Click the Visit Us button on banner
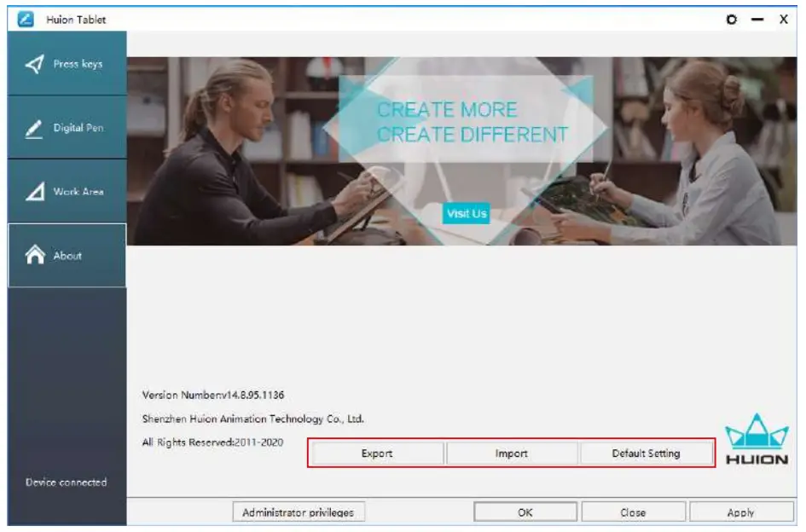Viewport: 806px width, 532px height. [x=467, y=213]
